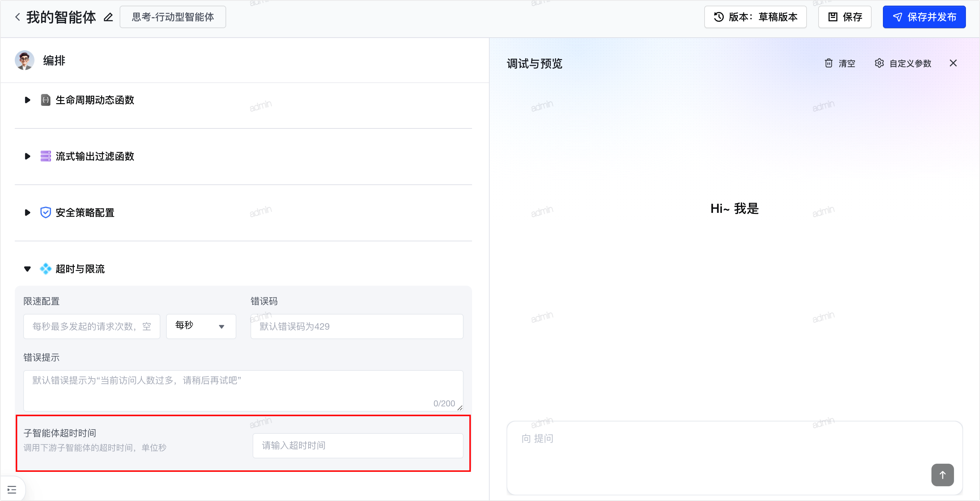Open 自定义参数 settings
The width and height of the screenshot is (980, 501).
[903, 63]
